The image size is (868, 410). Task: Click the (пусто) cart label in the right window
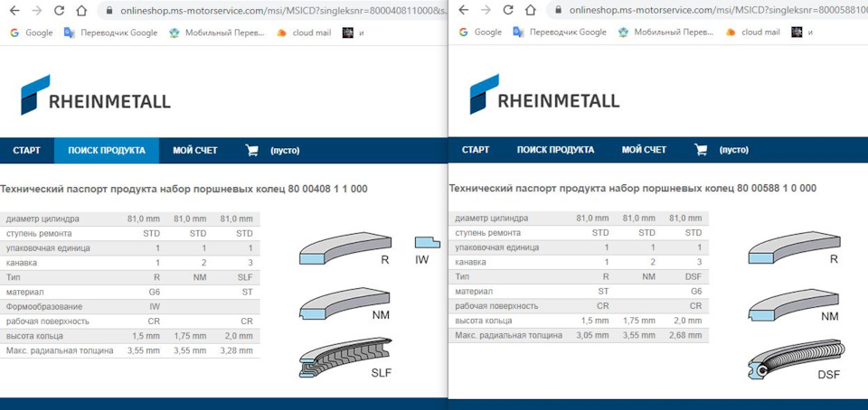tap(734, 150)
